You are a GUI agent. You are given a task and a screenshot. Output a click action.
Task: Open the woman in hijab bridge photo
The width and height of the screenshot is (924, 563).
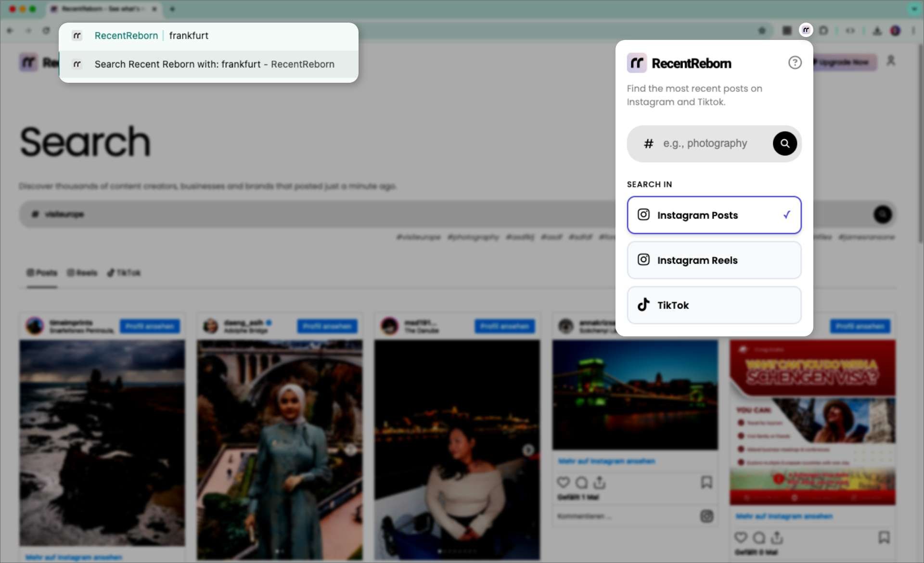[x=280, y=450]
